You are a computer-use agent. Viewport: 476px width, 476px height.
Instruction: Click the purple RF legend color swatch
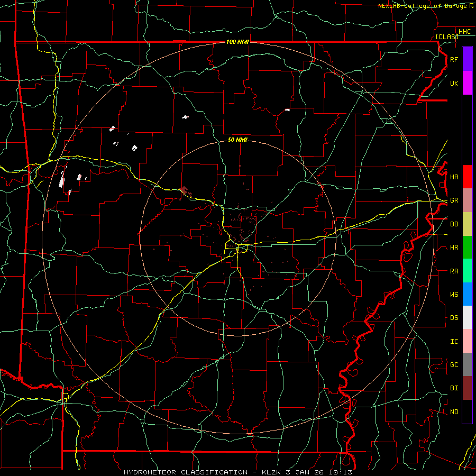coord(467,59)
